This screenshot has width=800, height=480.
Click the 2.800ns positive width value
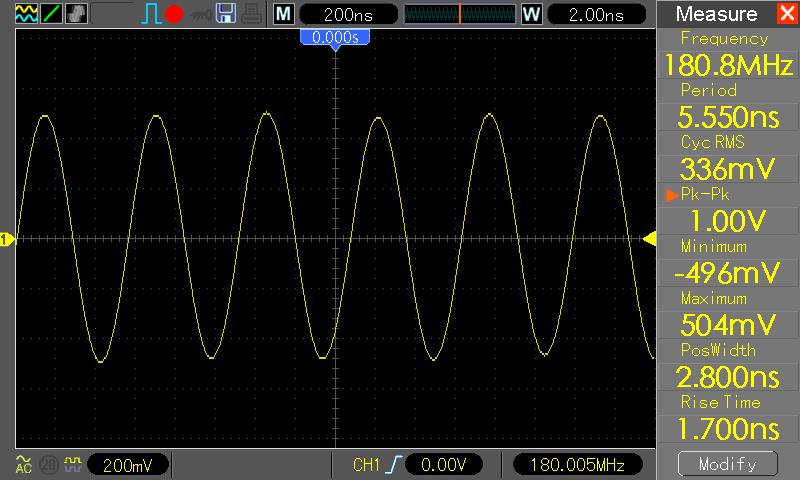(728, 377)
